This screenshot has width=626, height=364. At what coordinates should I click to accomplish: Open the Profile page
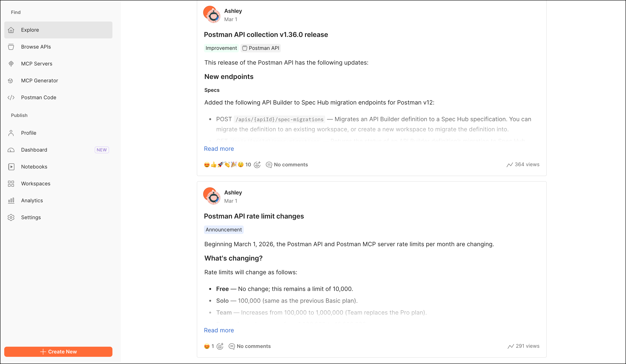29,133
